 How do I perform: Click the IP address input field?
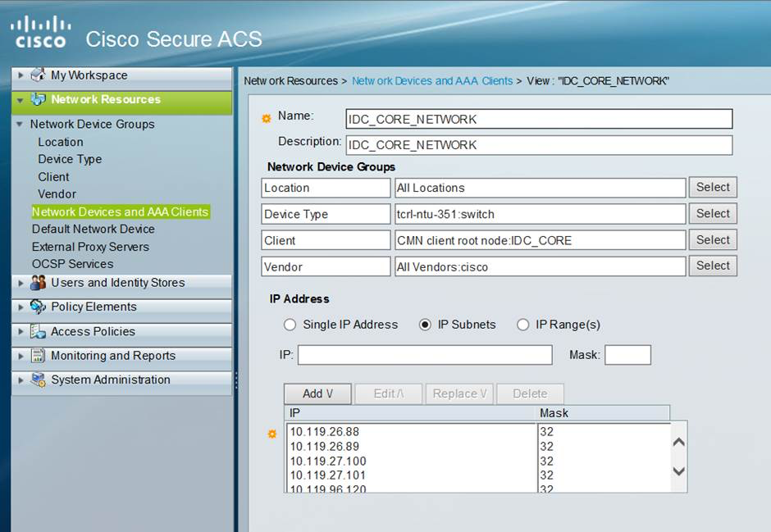click(x=425, y=355)
